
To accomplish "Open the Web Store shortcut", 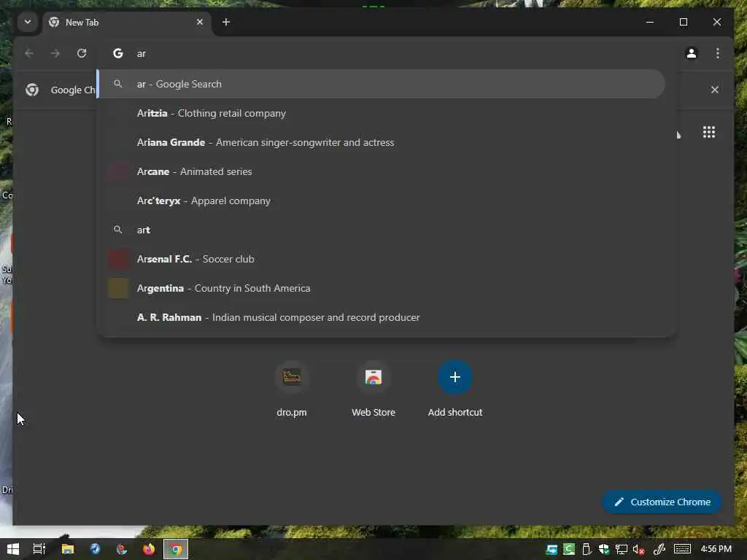I will [x=373, y=389].
